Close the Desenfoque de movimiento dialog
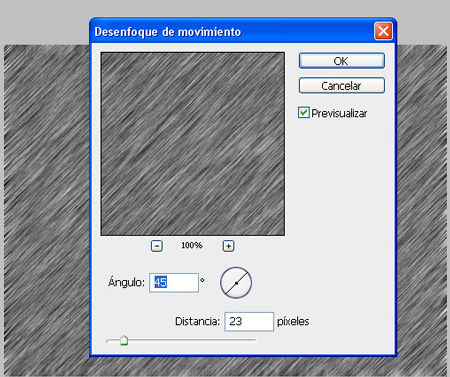Screen dimensions: 450x377 (383, 32)
